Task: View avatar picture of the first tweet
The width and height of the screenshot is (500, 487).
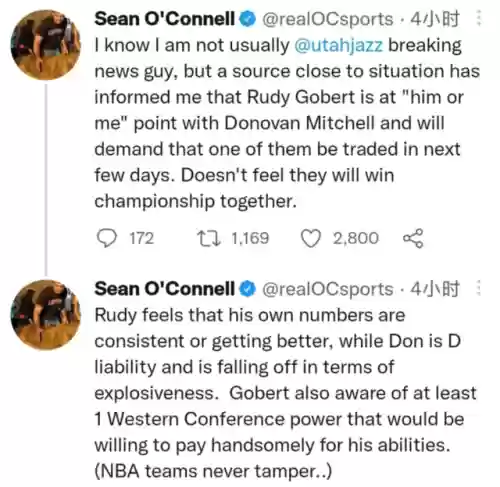Action: [46, 45]
